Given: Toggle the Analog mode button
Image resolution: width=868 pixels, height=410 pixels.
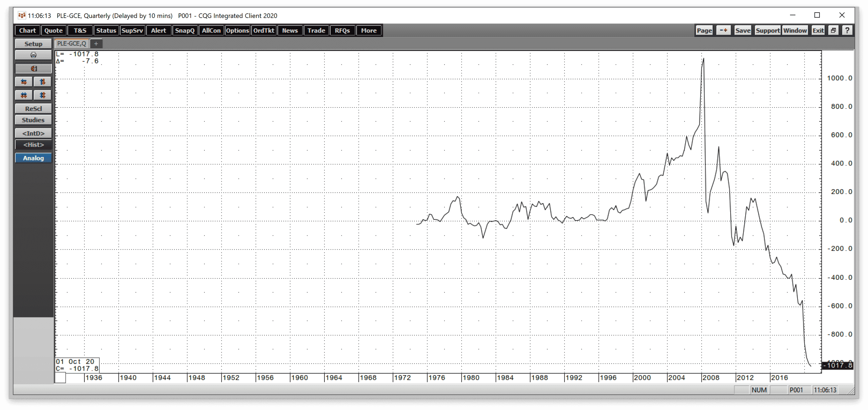Looking at the screenshot, I should click(x=33, y=158).
